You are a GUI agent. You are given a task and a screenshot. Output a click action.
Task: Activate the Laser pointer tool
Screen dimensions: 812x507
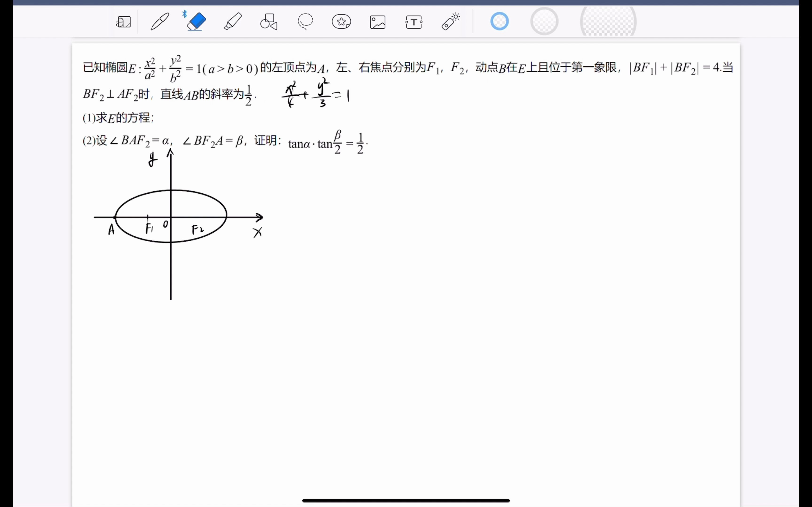450,22
